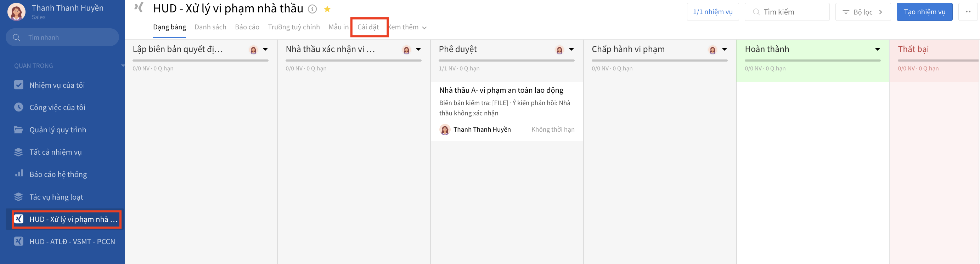Open Tác vụ hàng loạt in sidebar

56,197
